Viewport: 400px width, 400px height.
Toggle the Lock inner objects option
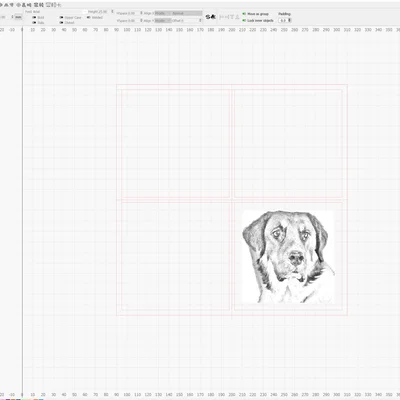point(244,20)
